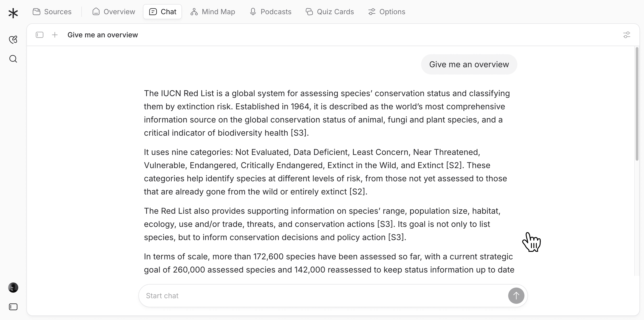
Task: Click the chat vertical scrollbar
Action: pos(637,104)
